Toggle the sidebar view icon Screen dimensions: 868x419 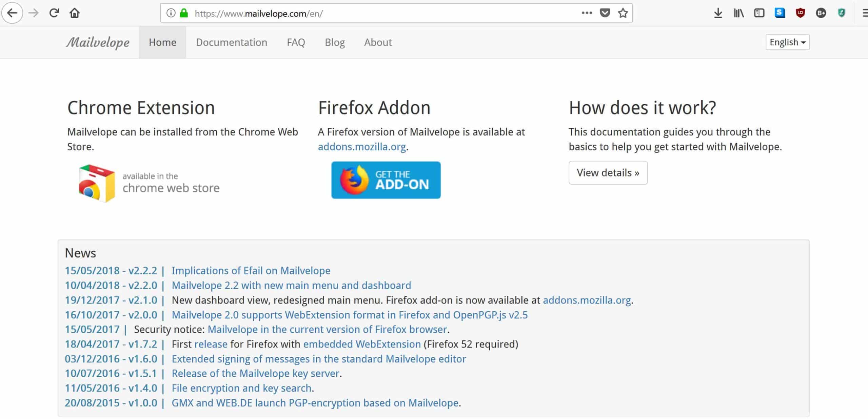[x=759, y=13]
